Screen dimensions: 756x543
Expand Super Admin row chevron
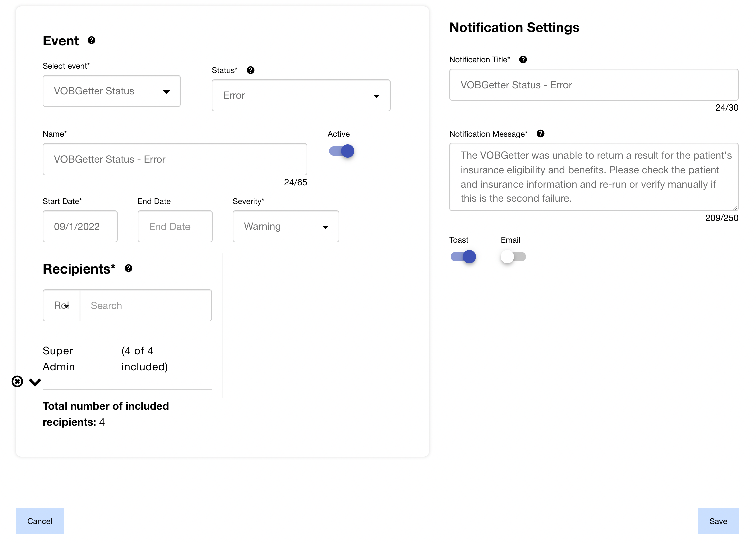tap(35, 382)
